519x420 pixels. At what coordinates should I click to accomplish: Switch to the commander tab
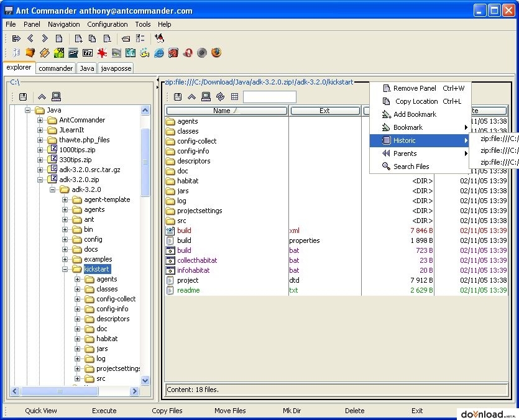pos(55,68)
